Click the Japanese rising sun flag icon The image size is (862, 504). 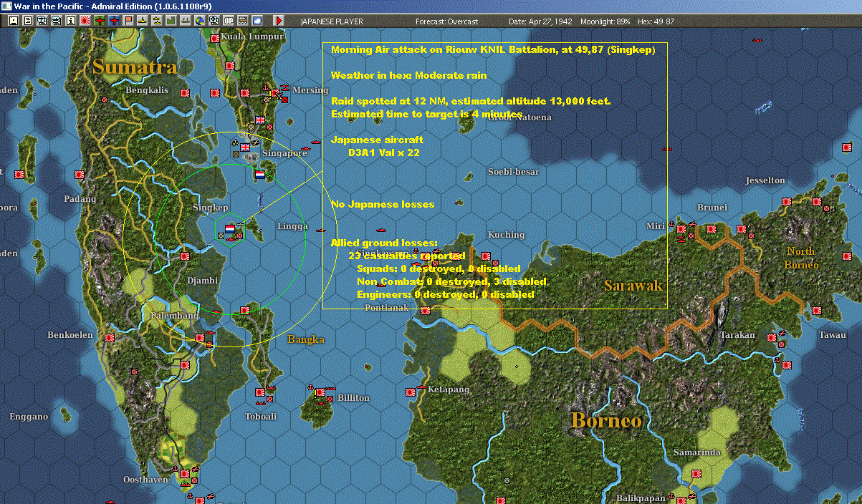pos(85,21)
